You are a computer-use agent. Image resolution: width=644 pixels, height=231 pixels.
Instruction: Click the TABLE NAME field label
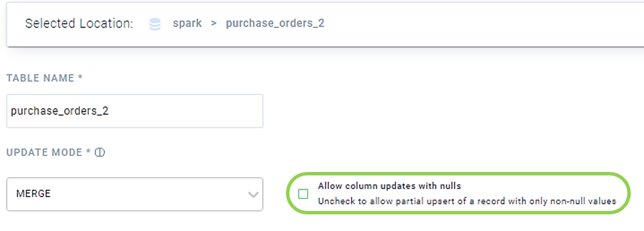click(x=40, y=78)
